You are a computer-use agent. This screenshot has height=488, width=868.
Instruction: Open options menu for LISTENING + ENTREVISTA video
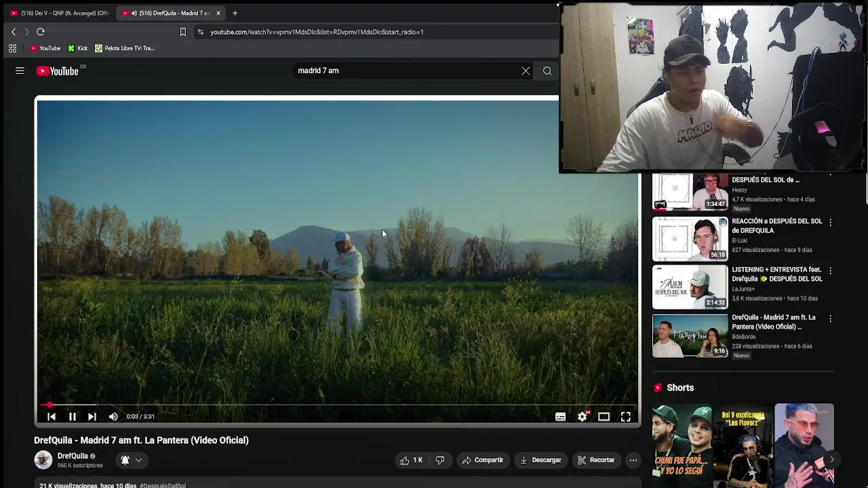830,270
